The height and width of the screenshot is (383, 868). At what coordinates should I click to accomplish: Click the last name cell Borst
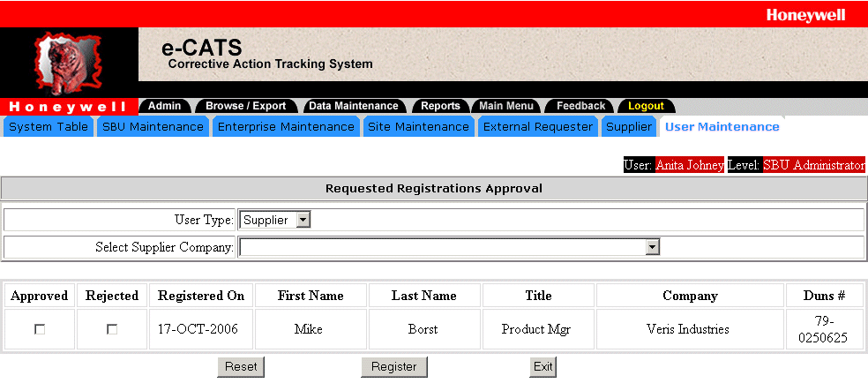[423, 329]
